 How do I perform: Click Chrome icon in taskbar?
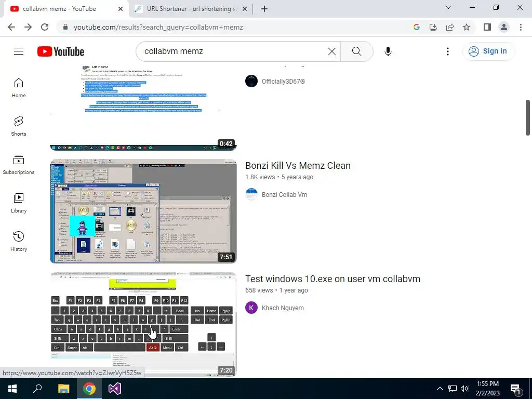point(89,389)
